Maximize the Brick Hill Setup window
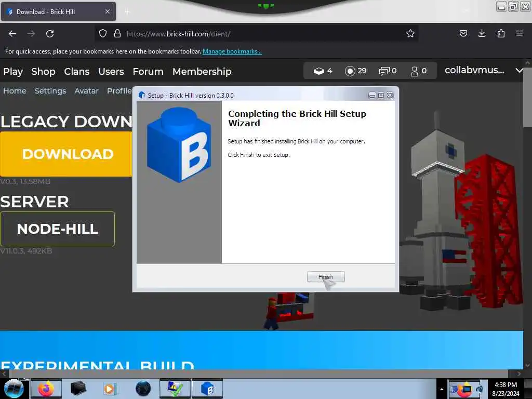 (x=381, y=96)
